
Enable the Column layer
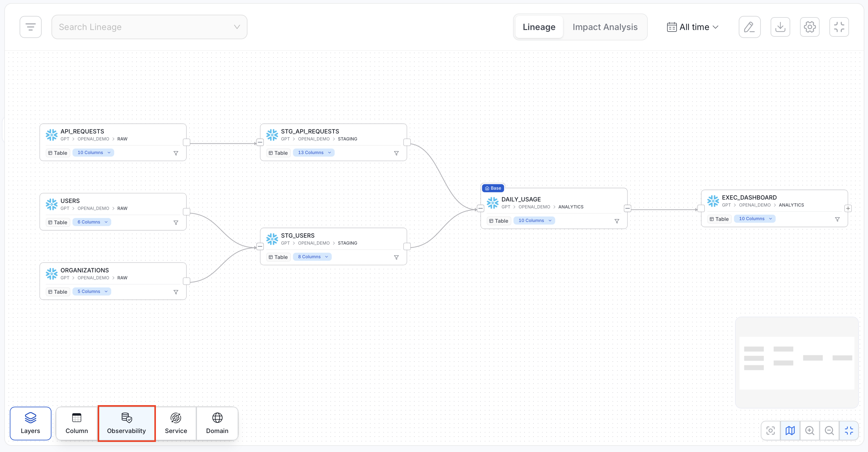pyautogui.click(x=77, y=424)
